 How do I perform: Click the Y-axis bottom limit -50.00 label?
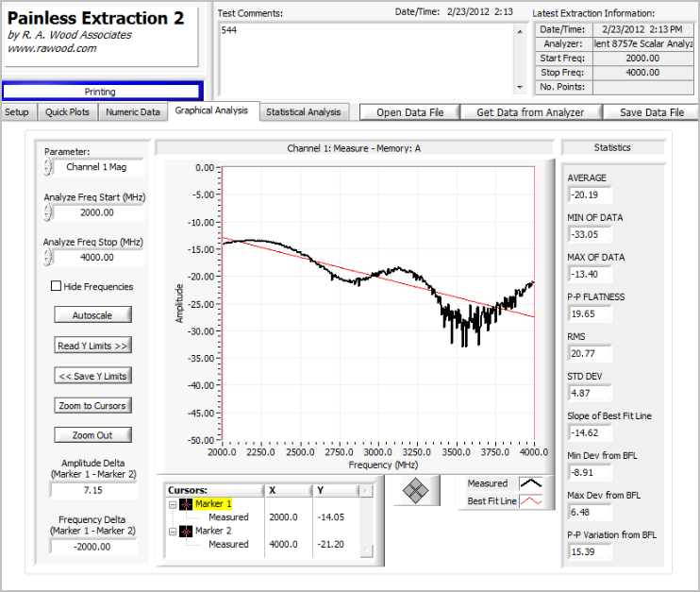pos(202,440)
